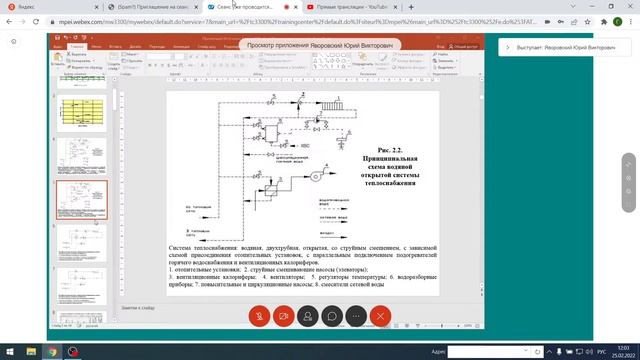Image resolution: width=640 pixels, height=360 pixels.
Task: Open the Вставка ribbon tab
Action: coord(116,47)
